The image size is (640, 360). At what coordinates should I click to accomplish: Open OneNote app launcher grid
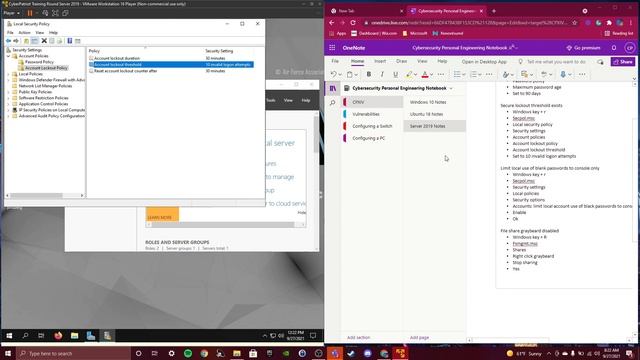(332, 48)
